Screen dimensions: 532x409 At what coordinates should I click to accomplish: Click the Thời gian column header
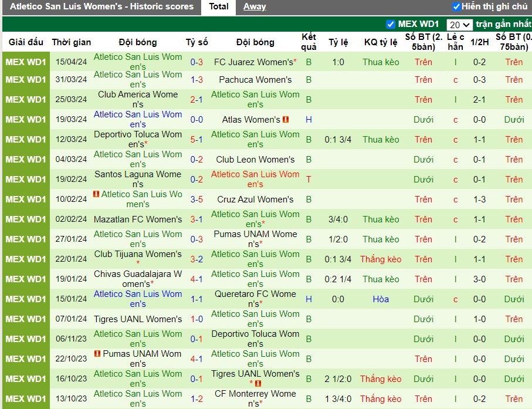pos(71,42)
